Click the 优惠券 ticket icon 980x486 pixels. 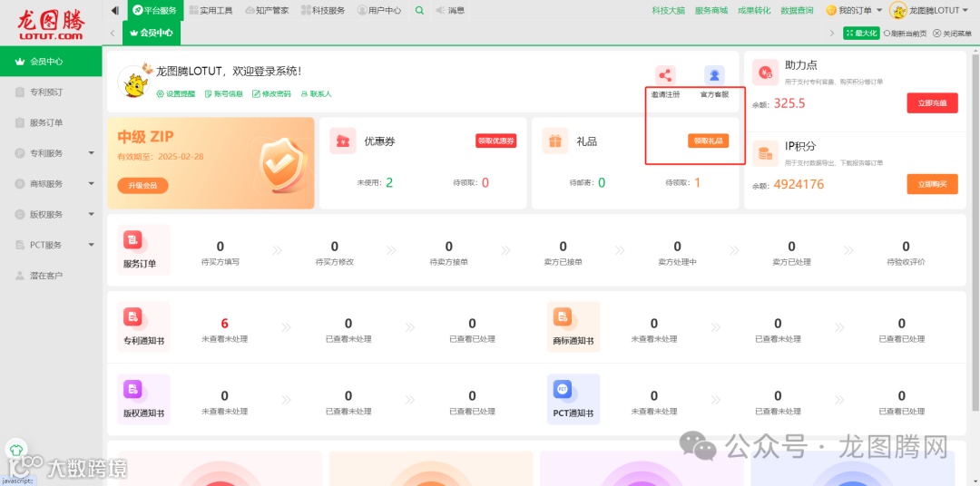(x=343, y=141)
